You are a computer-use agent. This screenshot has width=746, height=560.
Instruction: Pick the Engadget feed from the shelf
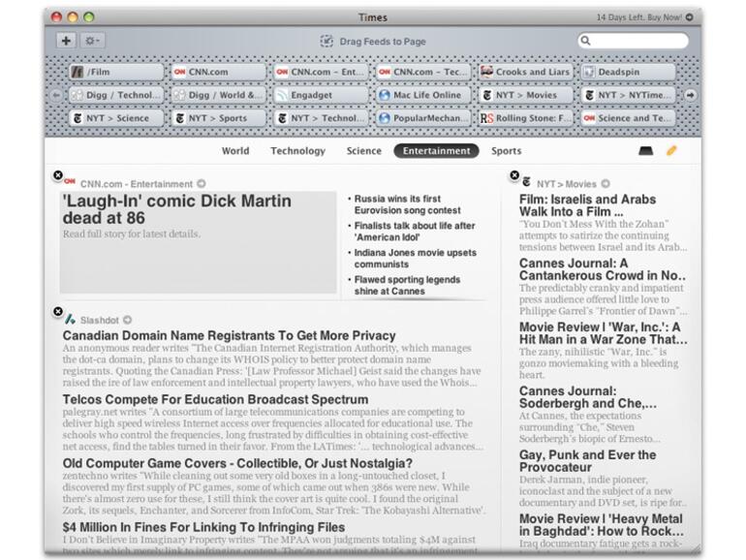pos(320,95)
